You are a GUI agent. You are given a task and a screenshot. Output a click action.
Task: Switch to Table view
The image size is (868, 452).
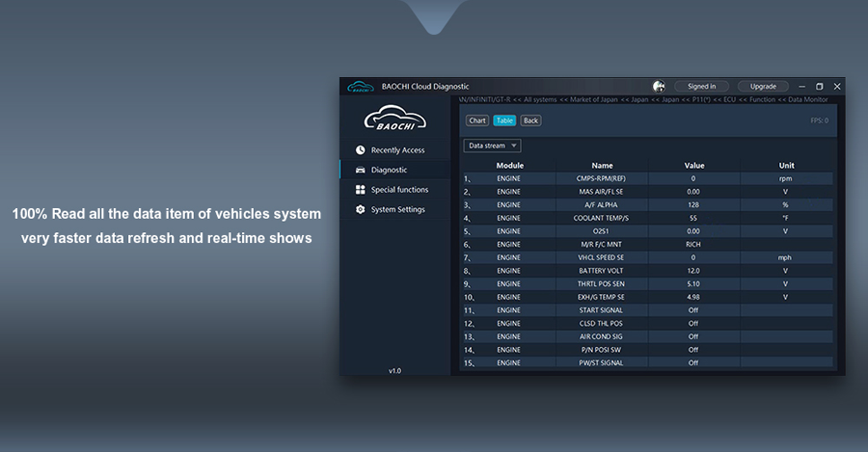[504, 120]
